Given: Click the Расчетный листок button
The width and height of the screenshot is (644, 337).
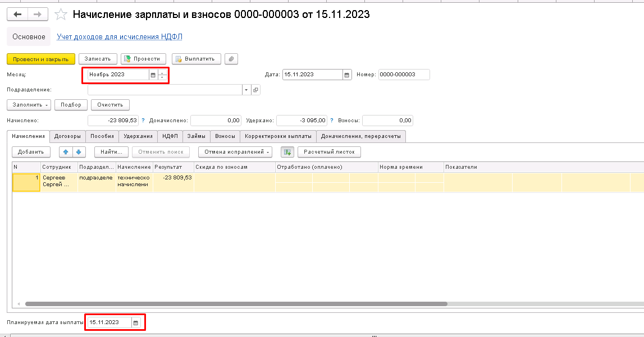Looking at the screenshot, I should coord(329,152).
